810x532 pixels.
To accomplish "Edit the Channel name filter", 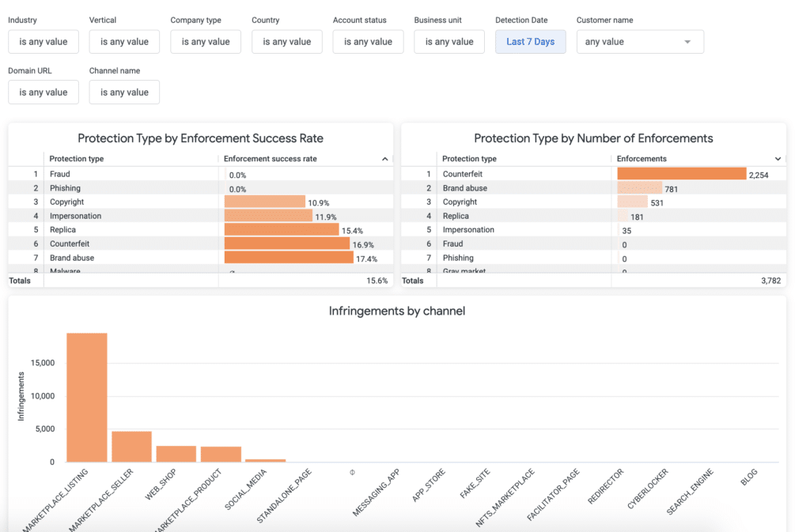I will point(124,92).
